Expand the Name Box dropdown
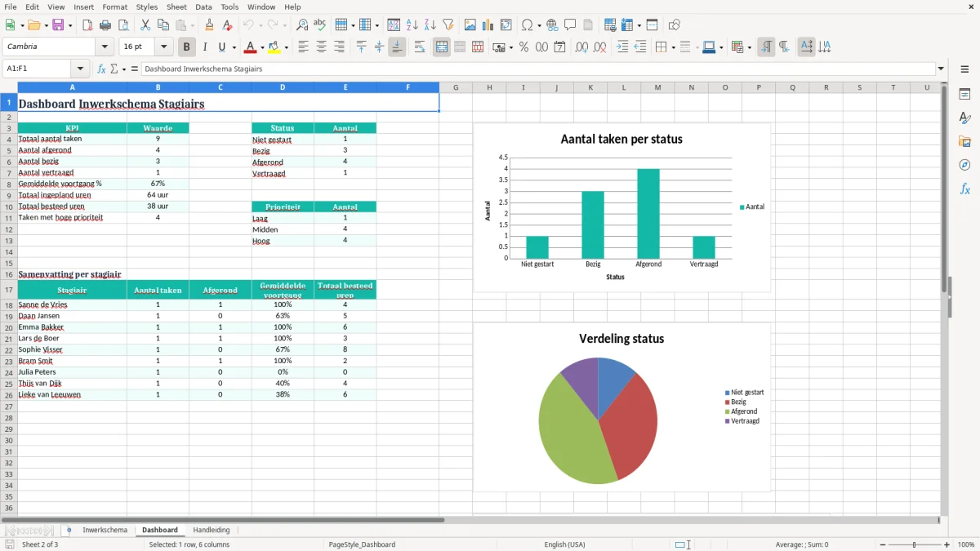Viewport: 980px width, 551px height. click(79, 69)
